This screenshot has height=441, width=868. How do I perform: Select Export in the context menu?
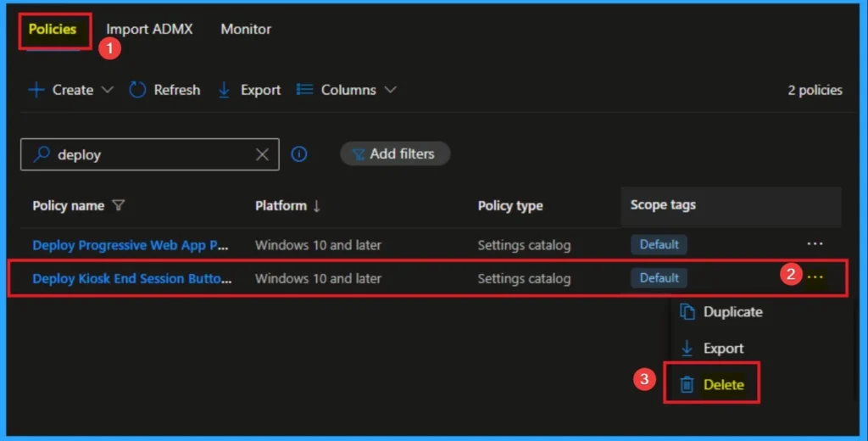[723, 349]
